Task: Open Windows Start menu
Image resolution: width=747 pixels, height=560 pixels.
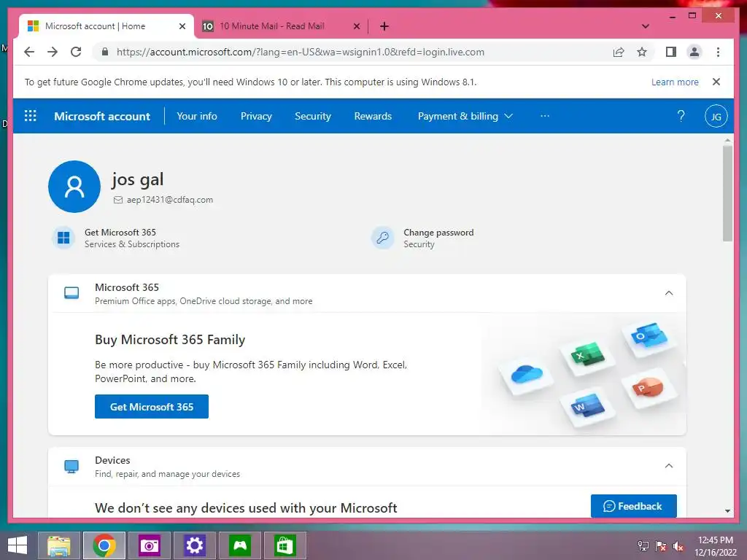Action: (x=18, y=545)
